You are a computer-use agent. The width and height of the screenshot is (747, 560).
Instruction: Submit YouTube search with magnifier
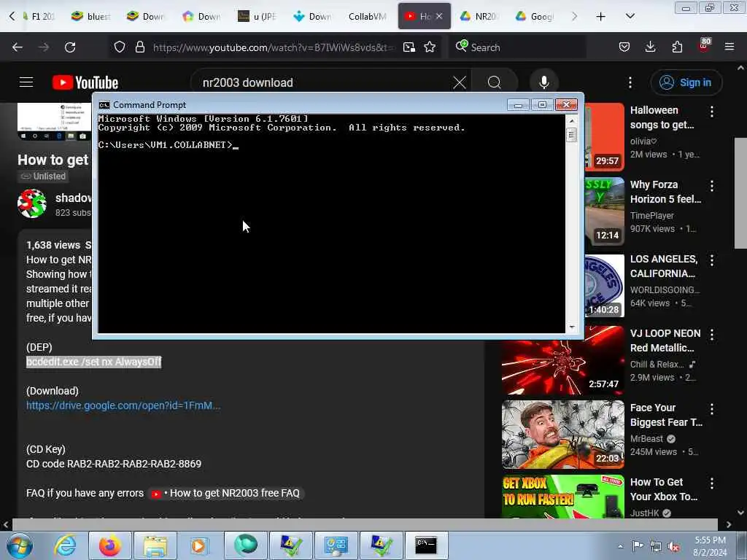(x=495, y=82)
